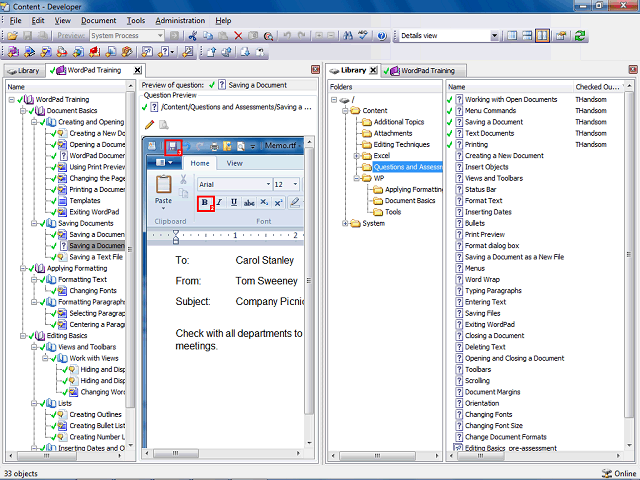Collapse the Applying Formatting module

(23, 268)
